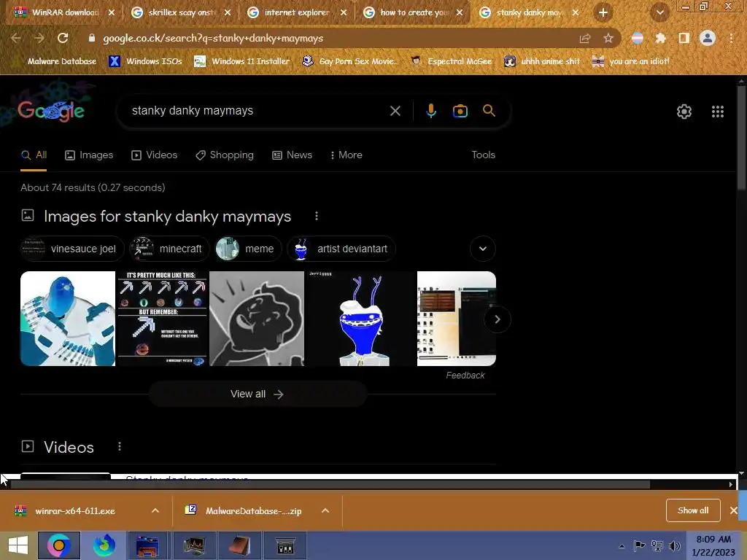Open the grayscale cartoon face thumbnail

(x=257, y=319)
